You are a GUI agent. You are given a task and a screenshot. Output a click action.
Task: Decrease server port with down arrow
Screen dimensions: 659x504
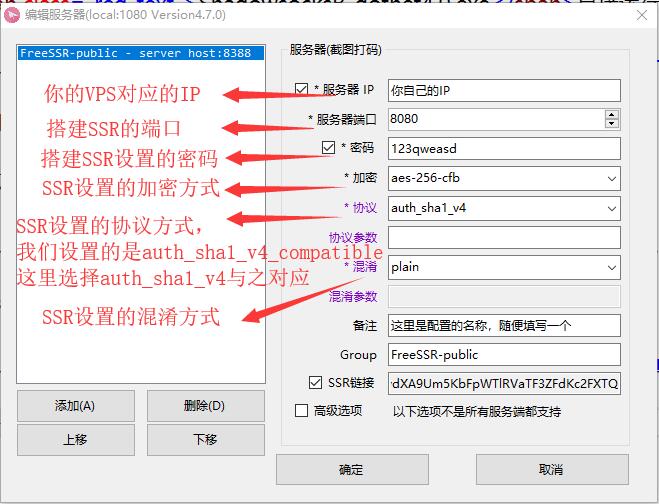611,124
